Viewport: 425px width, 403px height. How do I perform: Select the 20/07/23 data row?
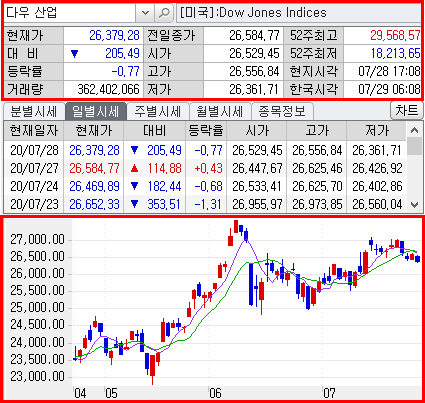point(205,204)
